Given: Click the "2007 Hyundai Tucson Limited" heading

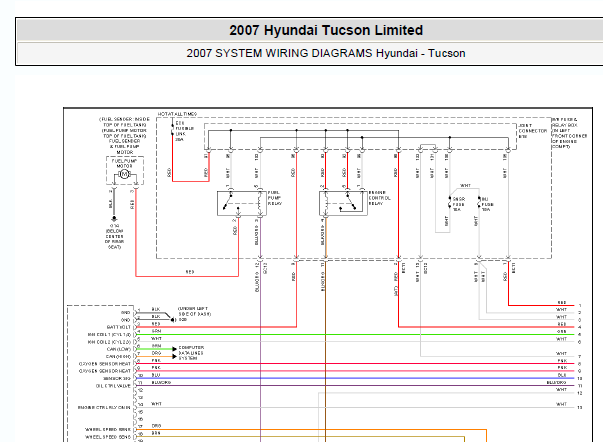Looking at the screenshot, I should (326, 30).
